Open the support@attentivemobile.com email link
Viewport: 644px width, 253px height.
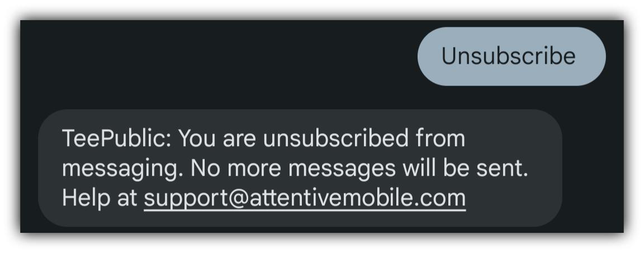tap(305, 198)
